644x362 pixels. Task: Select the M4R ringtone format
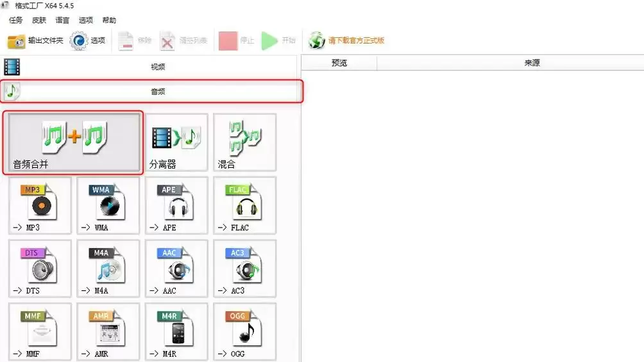pos(176,332)
